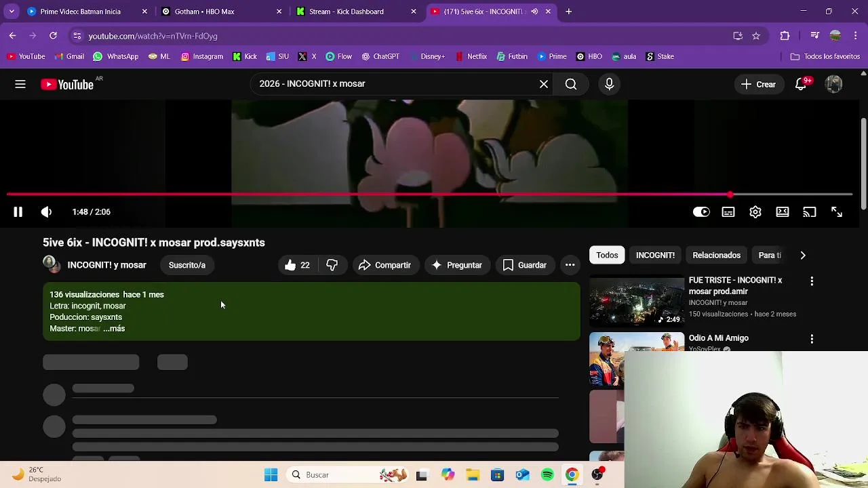Screen dimensions: 868x488
Task: Open the weather widget showing 26°C
Action: point(35,474)
